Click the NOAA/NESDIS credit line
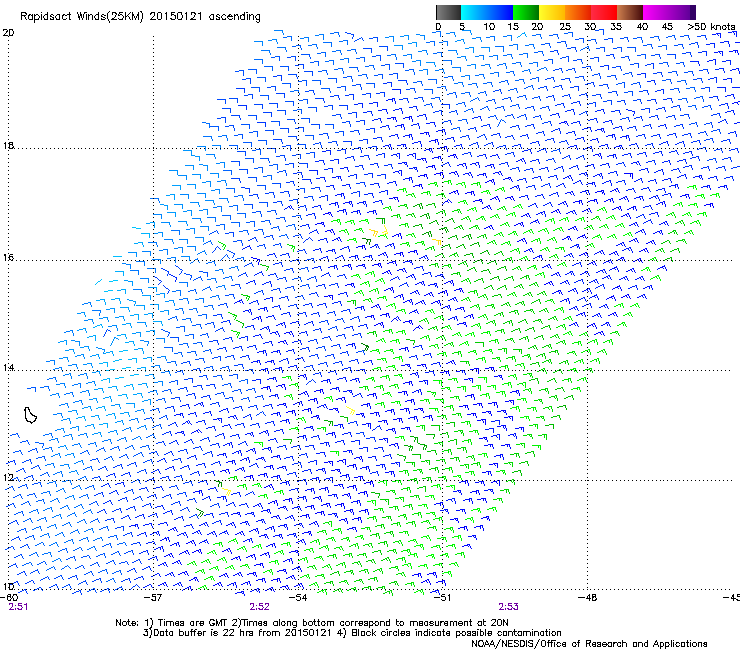The width and height of the screenshot is (740, 650). (x=589, y=644)
